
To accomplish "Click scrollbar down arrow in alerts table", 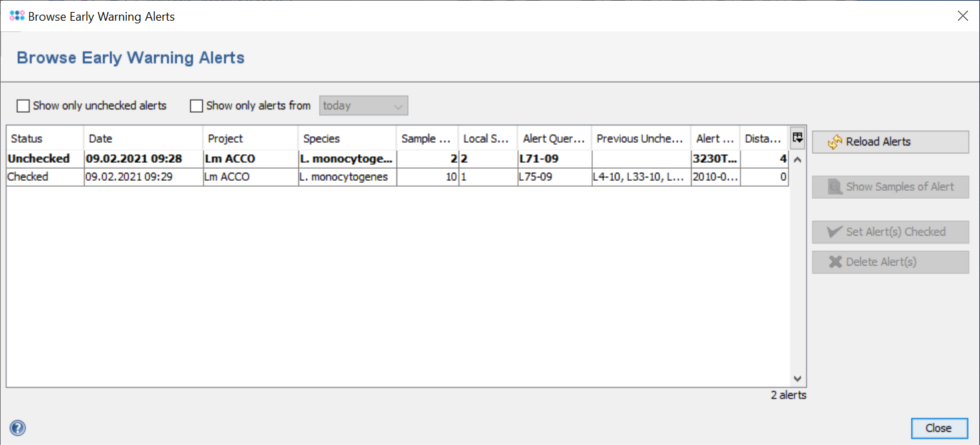I will pyautogui.click(x=797, y=379).
